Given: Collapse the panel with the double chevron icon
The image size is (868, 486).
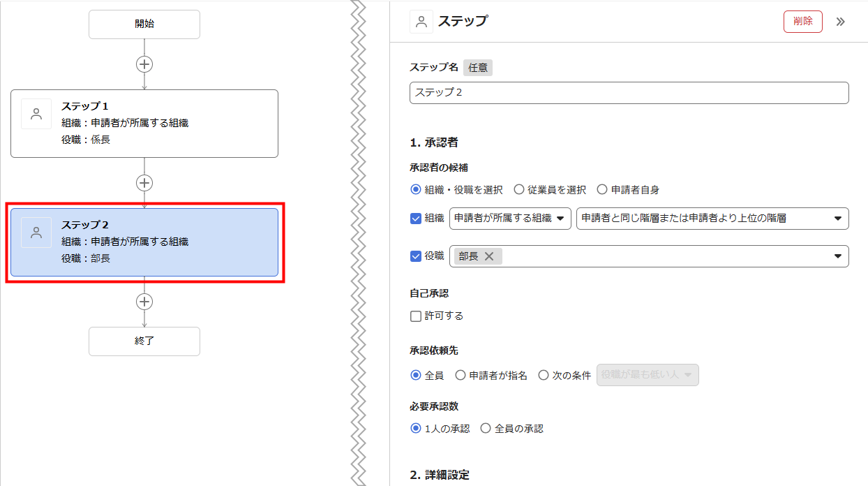Looking at the screenshot, I should pyautogui.click(x=840, y=22).
